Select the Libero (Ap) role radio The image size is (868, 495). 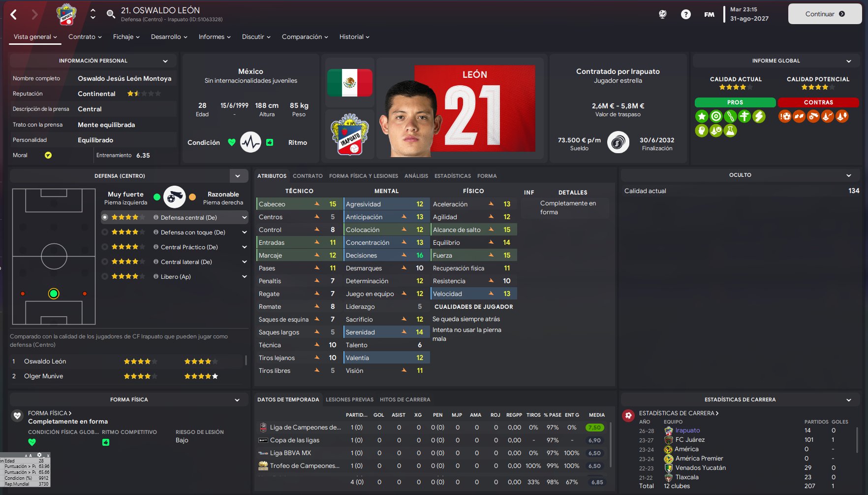(105, 276)
